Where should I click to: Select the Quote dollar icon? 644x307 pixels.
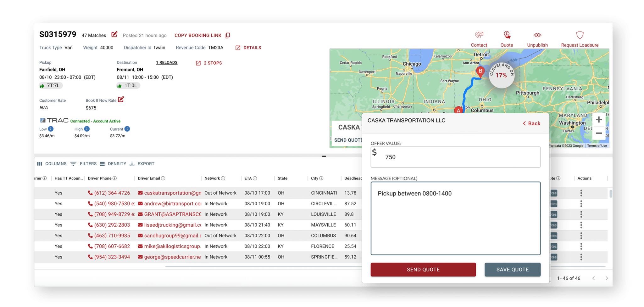[507, 35]
